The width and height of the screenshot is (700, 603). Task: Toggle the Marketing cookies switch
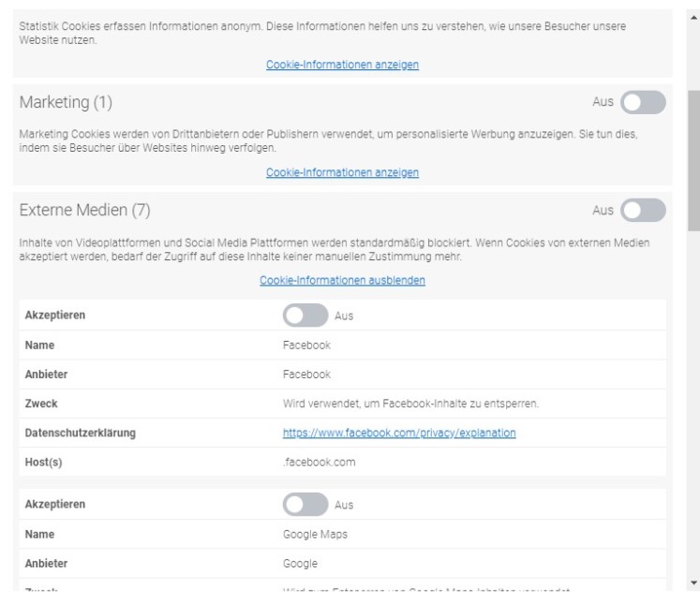[x=643, y=102]
